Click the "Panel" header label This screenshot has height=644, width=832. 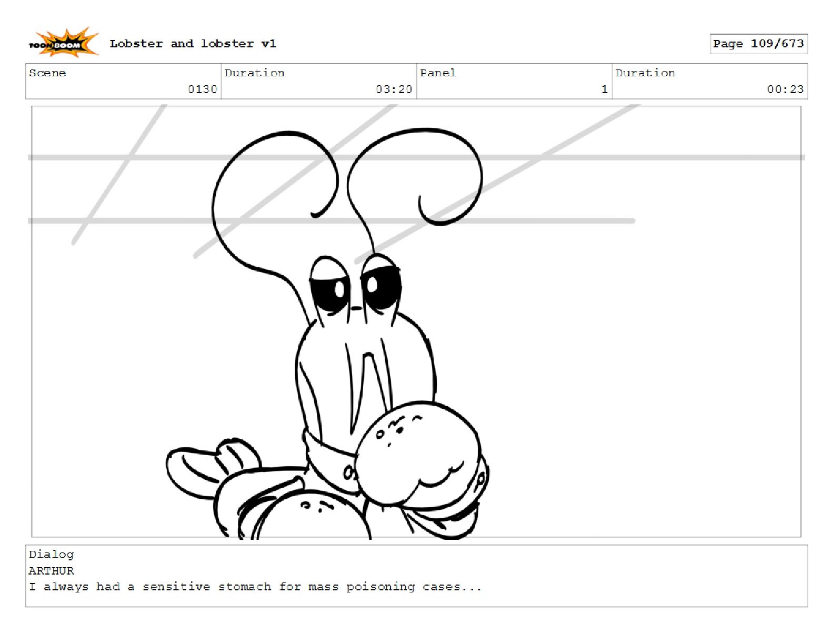438,73
